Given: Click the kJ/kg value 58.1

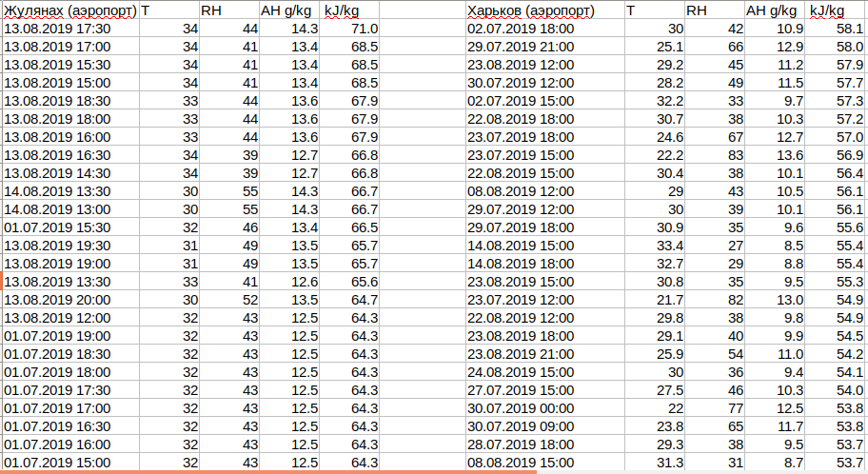Looking at the screenshot, I should (x=835, y=29).
